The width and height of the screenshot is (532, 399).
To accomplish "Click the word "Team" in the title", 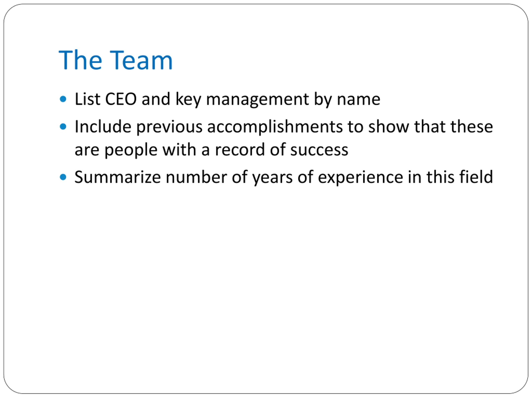I will 142,60.
